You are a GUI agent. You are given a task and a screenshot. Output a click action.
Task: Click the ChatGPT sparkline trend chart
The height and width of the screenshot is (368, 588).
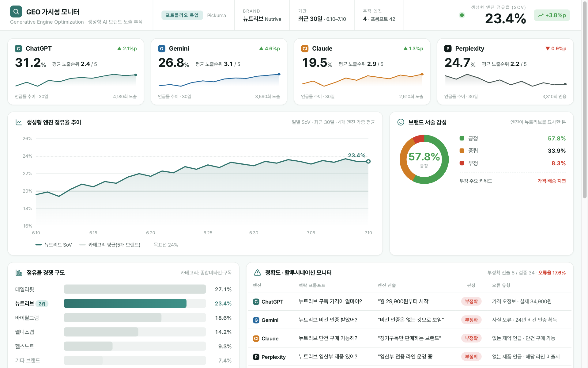tap(76, 80)
